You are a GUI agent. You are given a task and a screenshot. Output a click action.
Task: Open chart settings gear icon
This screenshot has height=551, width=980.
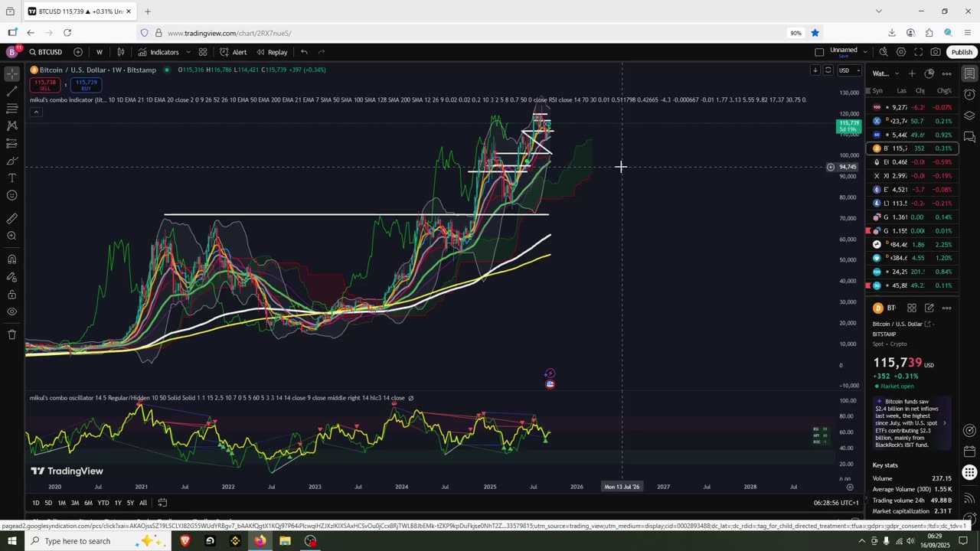900,52
